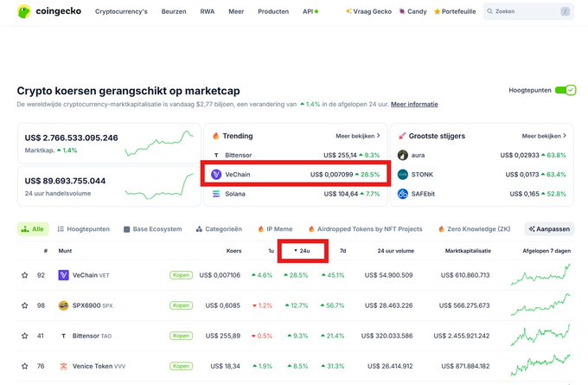
Task: Focus the Zoeken search field
Action: pos(528,11)
